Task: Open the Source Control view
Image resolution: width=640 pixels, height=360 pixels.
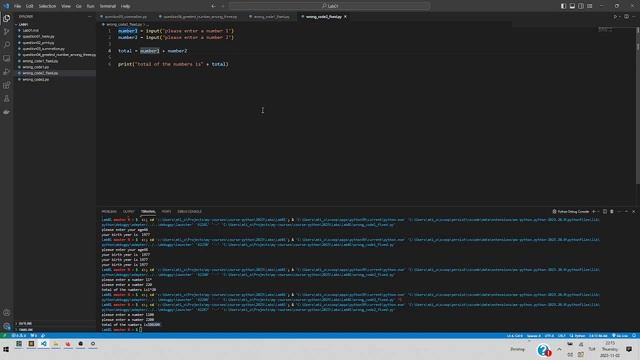Action: [x=7, y=32]
